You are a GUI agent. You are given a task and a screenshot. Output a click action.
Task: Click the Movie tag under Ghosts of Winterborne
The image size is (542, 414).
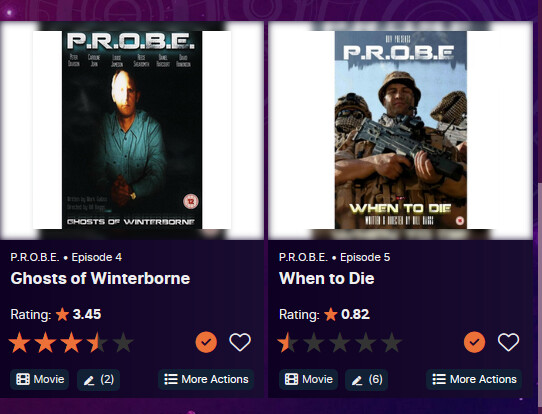40,379
